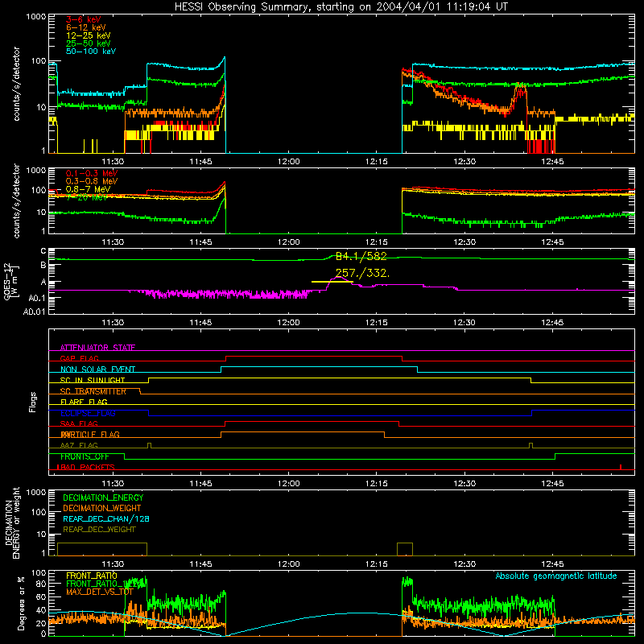
Task: Click the red bad-packet spike near plot end
Action: 621,467
